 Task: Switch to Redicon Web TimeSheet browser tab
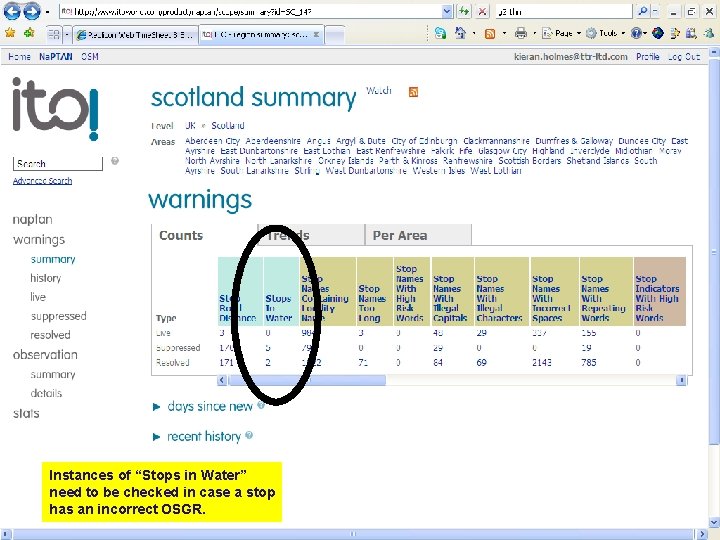pos(135,35)
